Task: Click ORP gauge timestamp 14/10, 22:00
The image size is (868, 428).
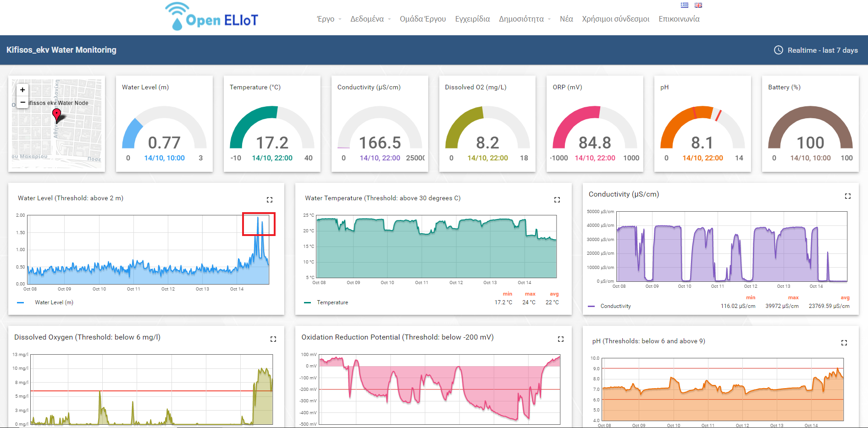Action: tap(595, 158)
